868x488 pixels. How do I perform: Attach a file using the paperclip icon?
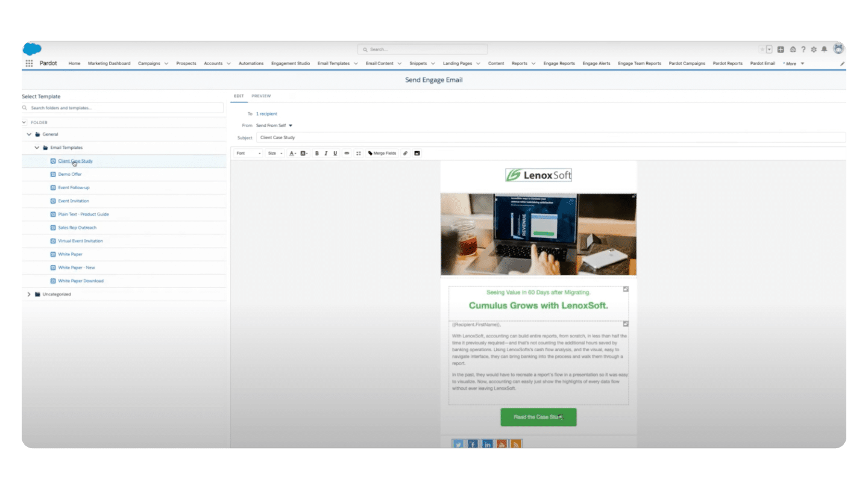pyautogui.click(x=406, y=154)
